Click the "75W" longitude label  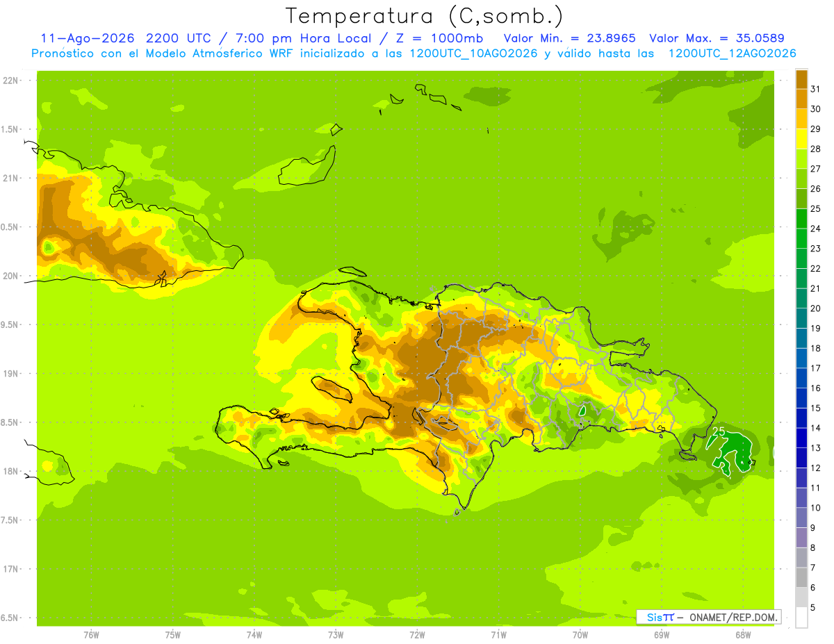[x=172, y=635]
